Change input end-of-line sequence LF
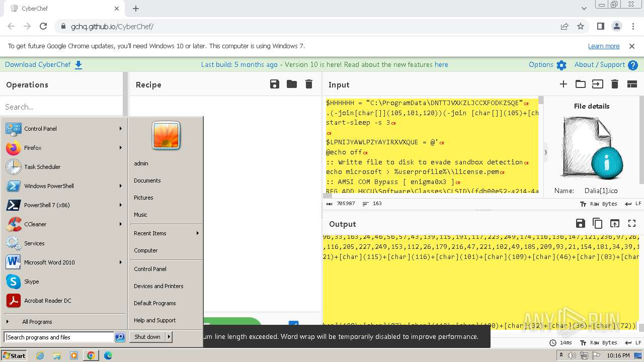 pyautogui.click(x=633, y=204)
